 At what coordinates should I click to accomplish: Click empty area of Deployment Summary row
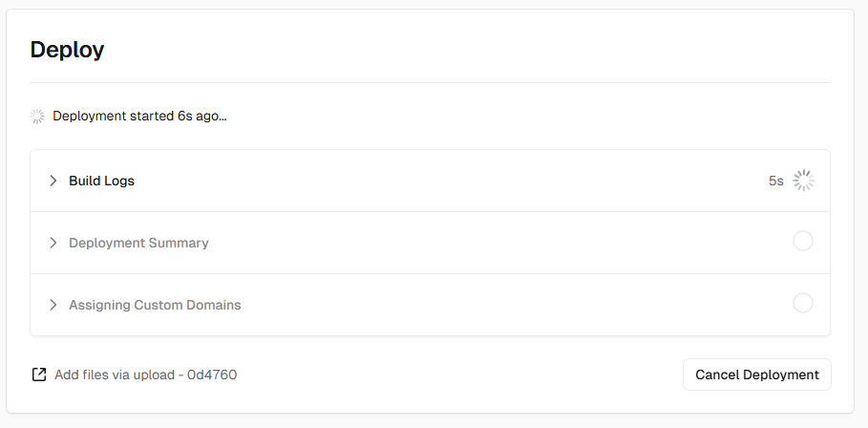point(443,243)
